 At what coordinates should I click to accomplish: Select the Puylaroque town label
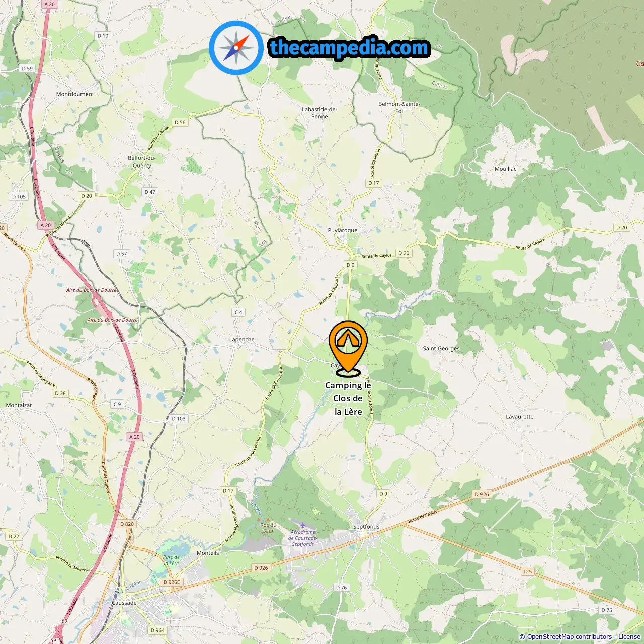tap(343, 230)
